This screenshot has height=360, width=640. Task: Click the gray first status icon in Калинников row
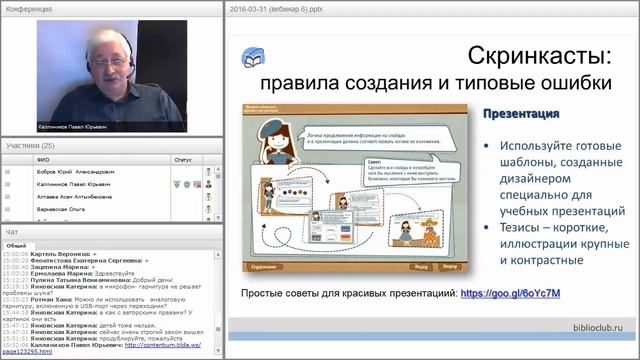177,184
